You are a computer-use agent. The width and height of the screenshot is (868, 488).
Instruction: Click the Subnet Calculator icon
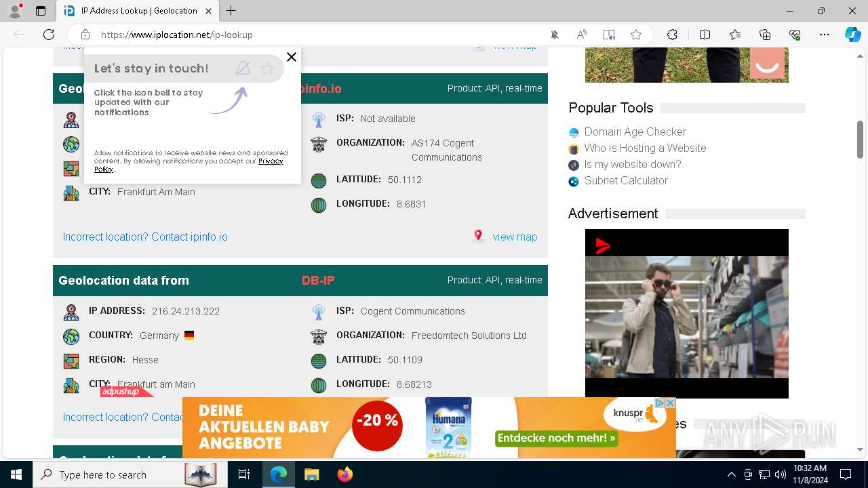click(x=574, y=181)
